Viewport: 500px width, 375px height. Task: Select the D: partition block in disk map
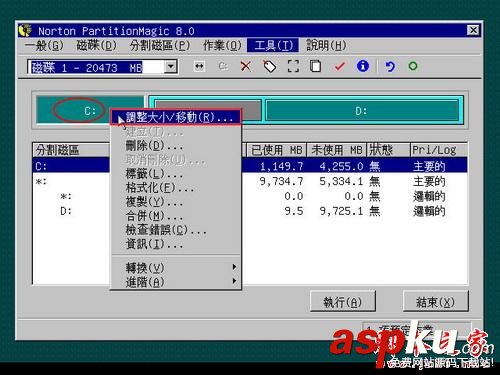pos(362,110)
